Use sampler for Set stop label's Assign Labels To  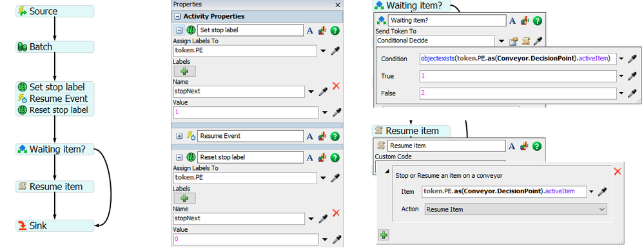(335, 51)
